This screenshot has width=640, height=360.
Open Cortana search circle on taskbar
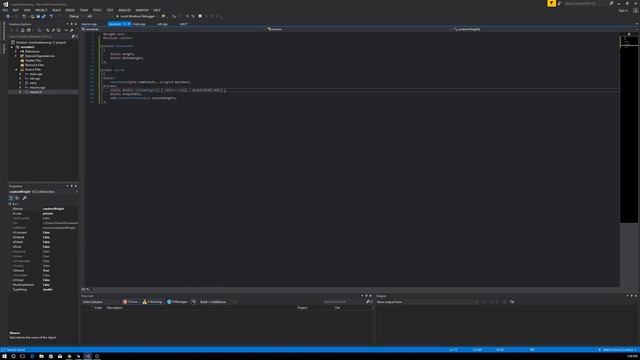(x=13, y=356)
